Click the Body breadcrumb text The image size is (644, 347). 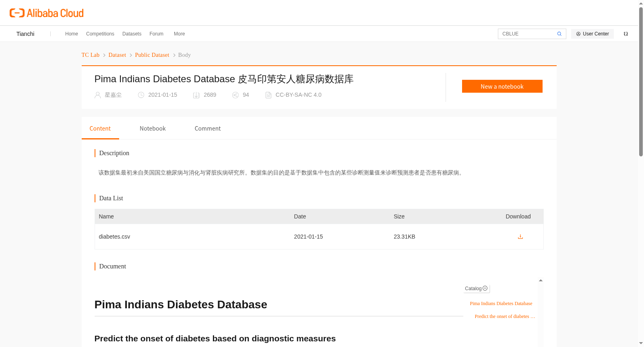[x=184, y=55]
